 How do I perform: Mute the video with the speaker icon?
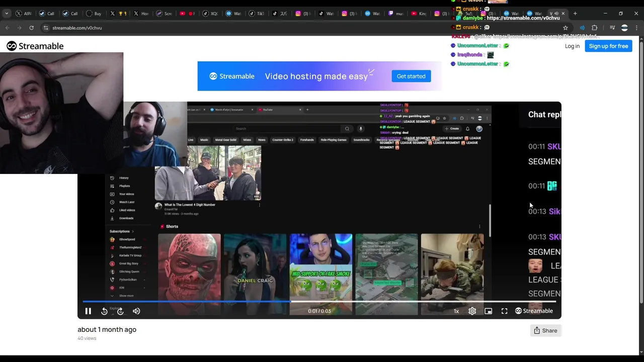[136, 311]
